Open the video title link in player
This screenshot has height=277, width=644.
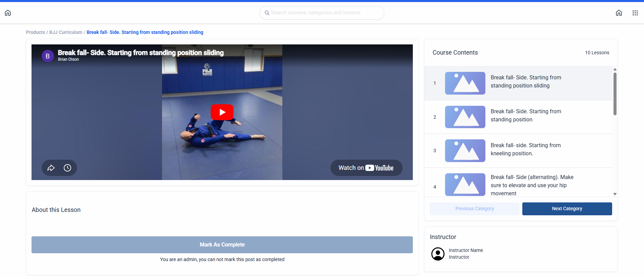click(141, 53)
